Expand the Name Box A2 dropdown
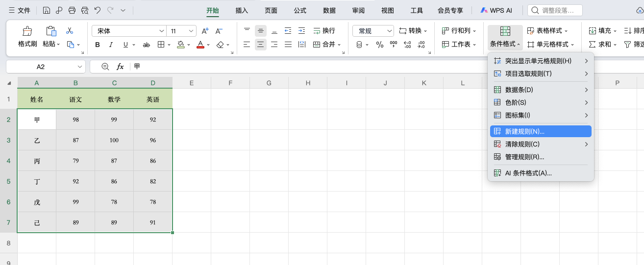Viewport: 644px width, 265px height. 80,67
